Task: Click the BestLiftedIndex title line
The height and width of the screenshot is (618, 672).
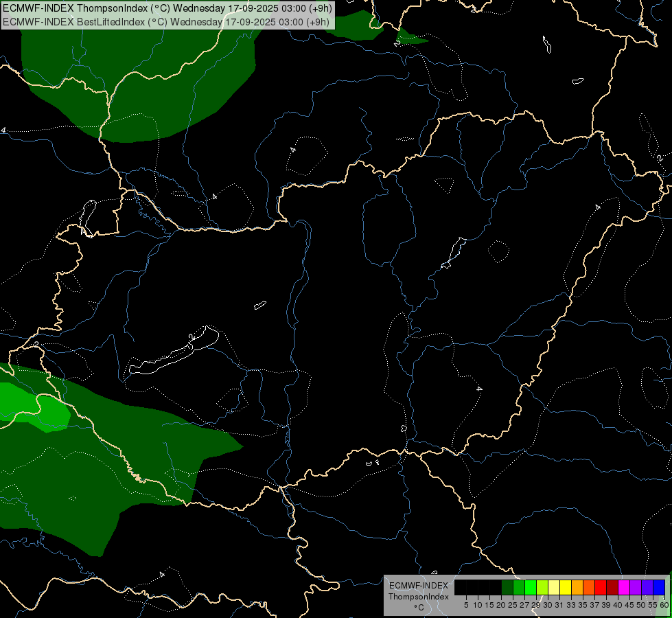Action: point(166,22)
